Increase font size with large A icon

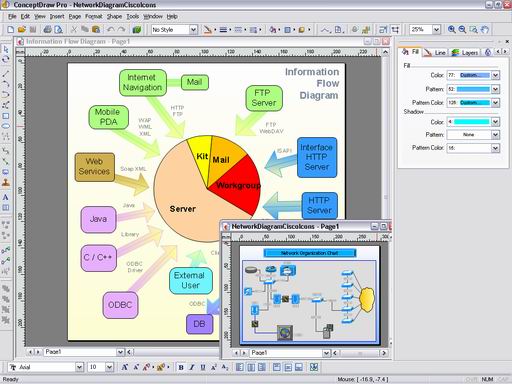point(124,367)
